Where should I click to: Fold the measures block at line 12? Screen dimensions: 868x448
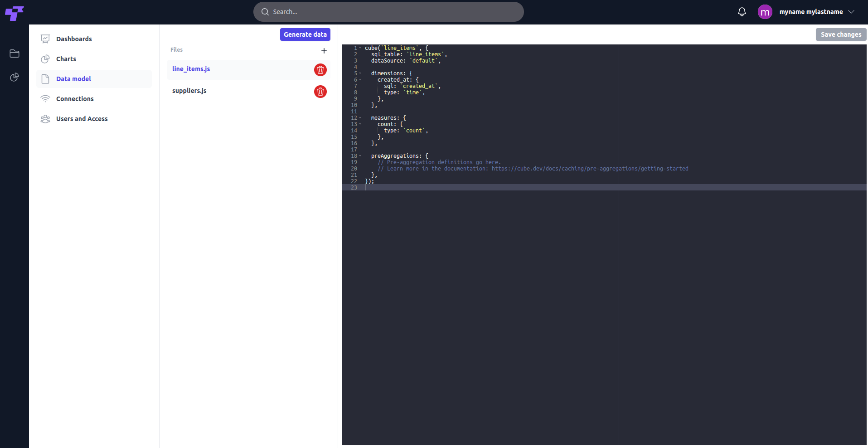click(x=360, y=118)
